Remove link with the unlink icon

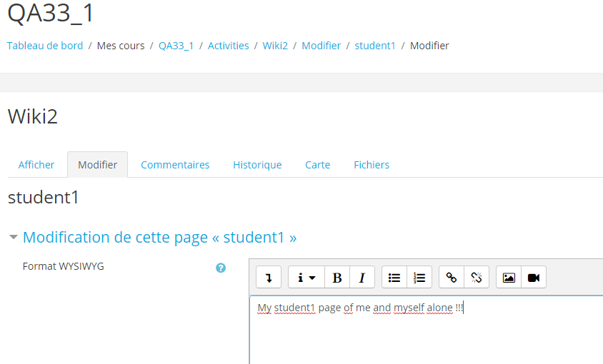(x=477, y=277)
